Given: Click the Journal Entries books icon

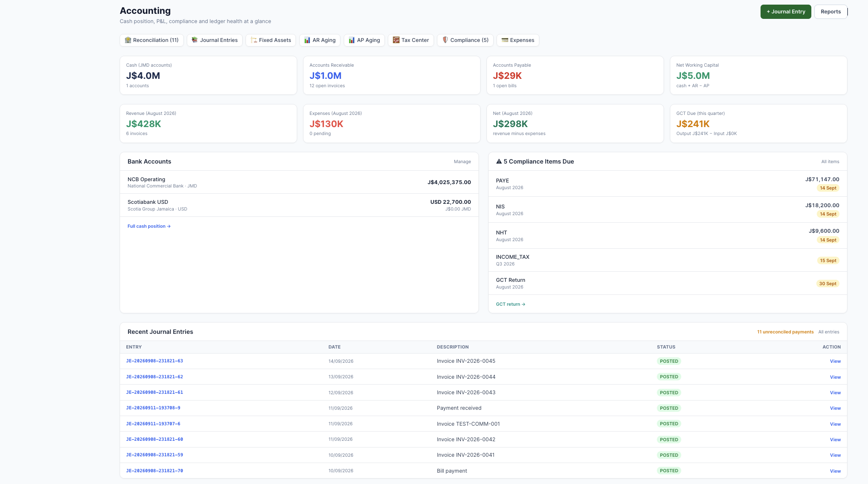Looking at the screenshot, I should click(195, 40).
